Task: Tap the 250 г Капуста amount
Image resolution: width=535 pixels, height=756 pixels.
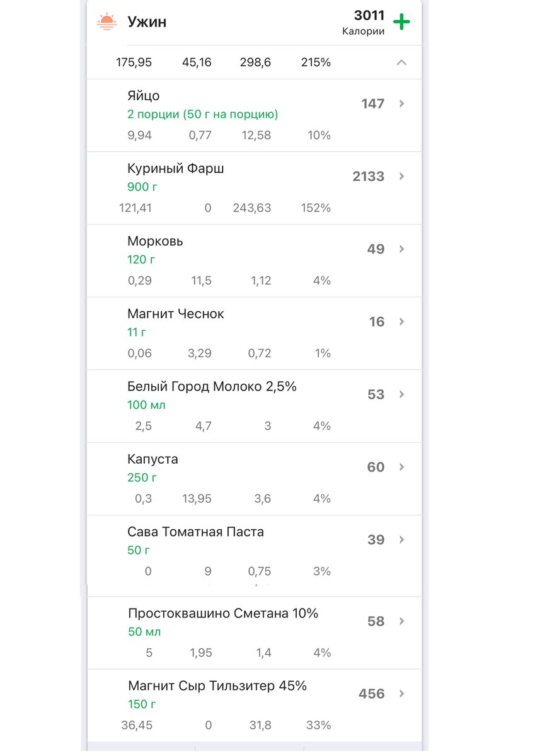Action: (142, 478)
